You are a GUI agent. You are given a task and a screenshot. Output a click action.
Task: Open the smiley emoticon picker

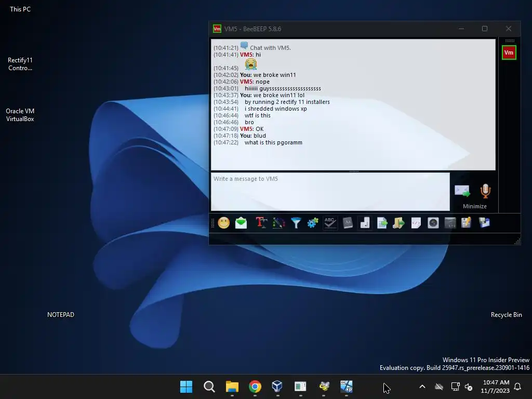223,223
